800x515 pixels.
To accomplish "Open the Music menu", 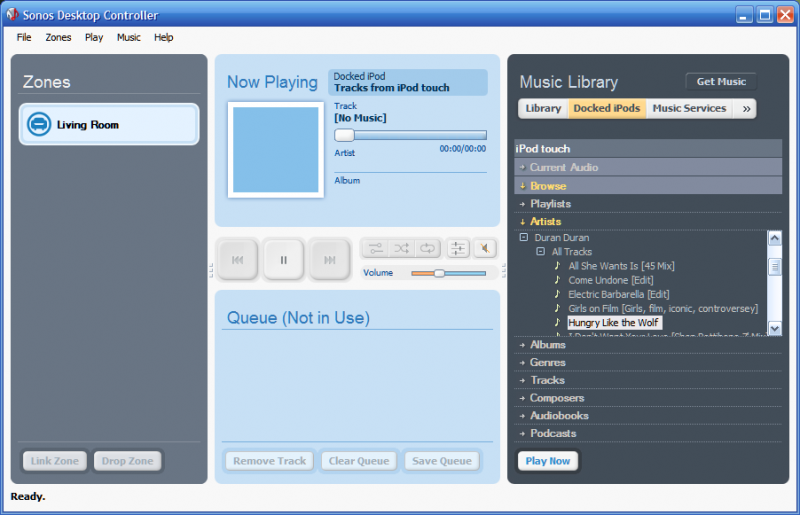I will pos(129,37).
